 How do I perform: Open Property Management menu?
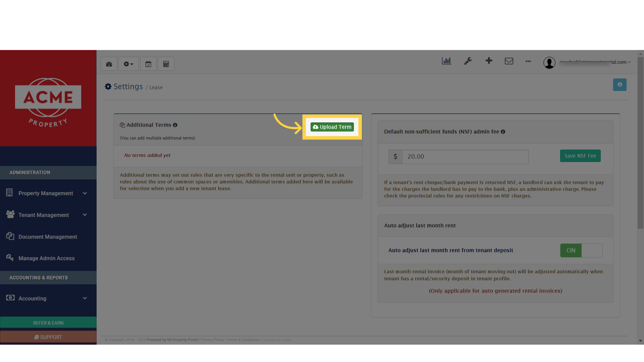46,193
